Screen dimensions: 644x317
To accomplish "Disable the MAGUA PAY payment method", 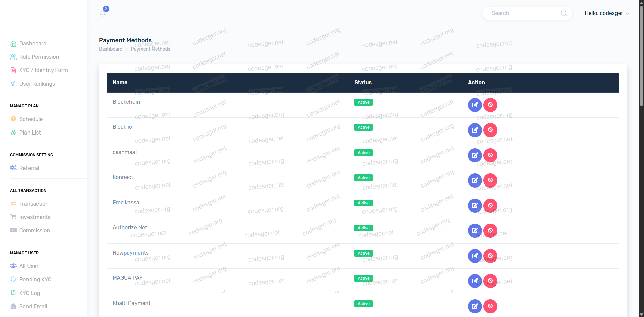I will (x=490, y=281).
